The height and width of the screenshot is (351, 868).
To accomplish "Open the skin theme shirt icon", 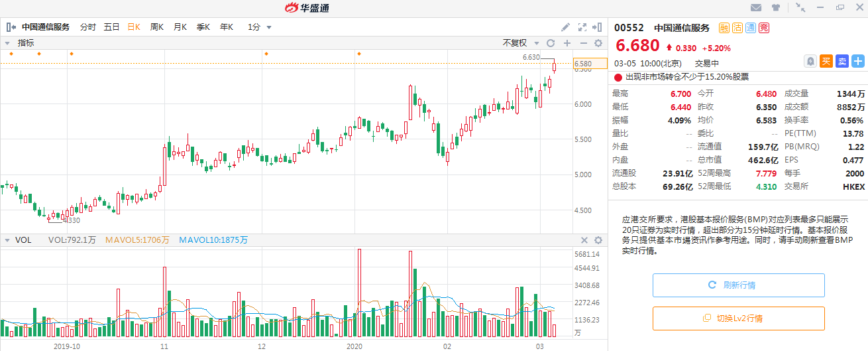I will click(x=775, y=8).
